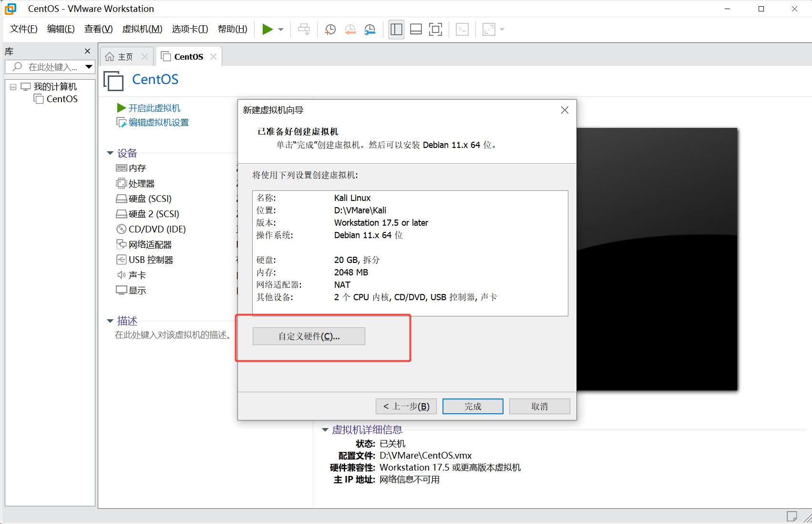Take a snapshot of the virtual machine
The image size is (812, 524).
pos(330,30)
